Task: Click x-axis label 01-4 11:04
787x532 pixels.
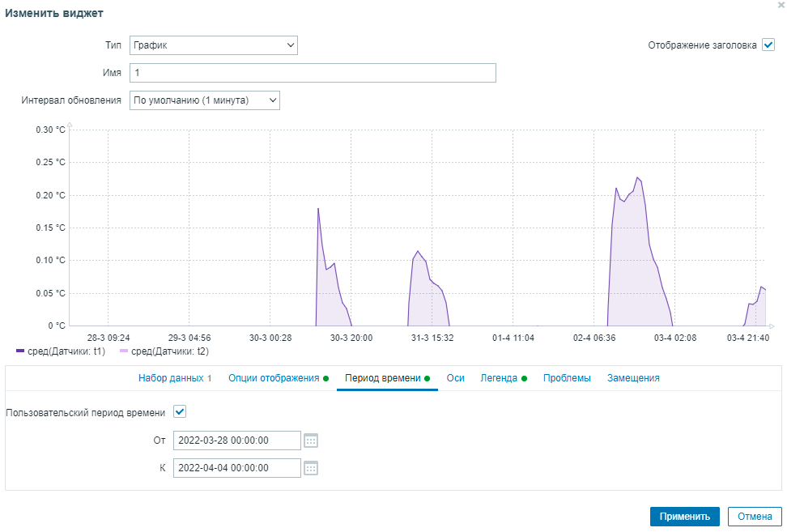Action: click(513, 338)
